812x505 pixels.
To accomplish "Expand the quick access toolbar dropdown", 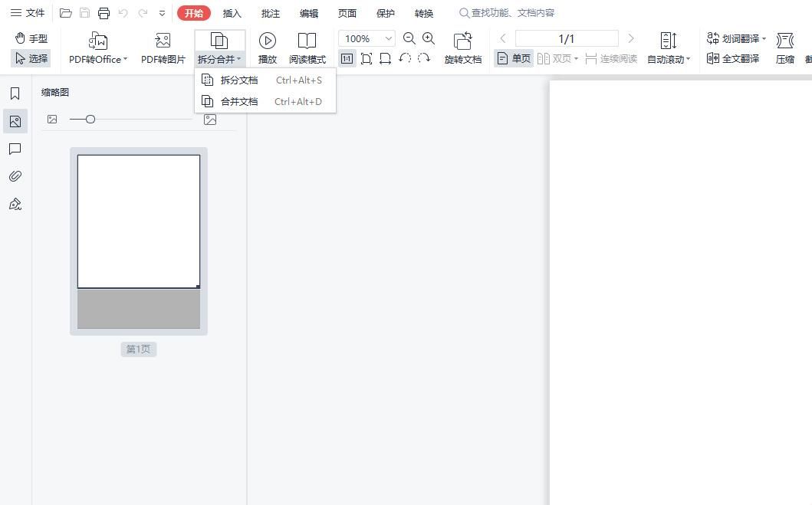I will pyautogui.click(x=162, y=13).
